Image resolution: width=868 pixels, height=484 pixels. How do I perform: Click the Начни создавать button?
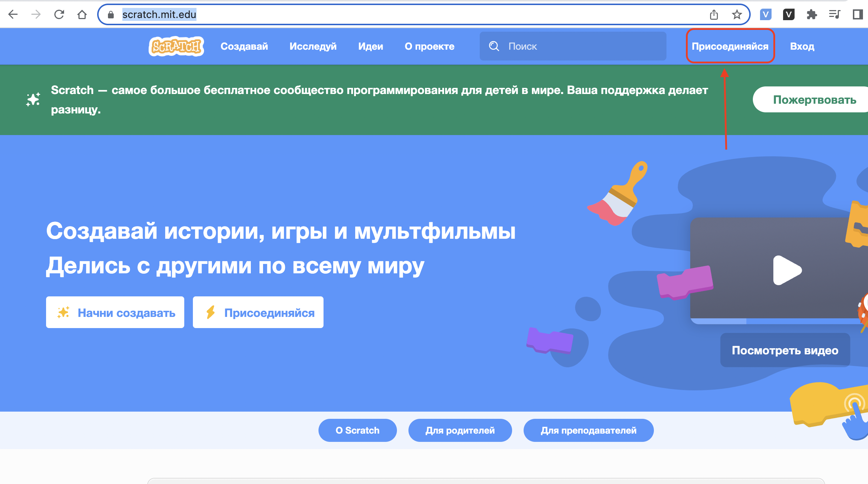pos(115,312)
